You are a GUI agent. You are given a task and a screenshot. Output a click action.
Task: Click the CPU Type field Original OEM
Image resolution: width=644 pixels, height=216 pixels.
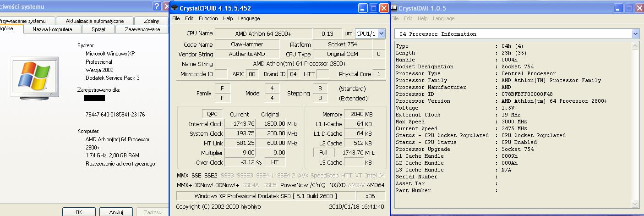pyautogui.click(x=342, y=54)
